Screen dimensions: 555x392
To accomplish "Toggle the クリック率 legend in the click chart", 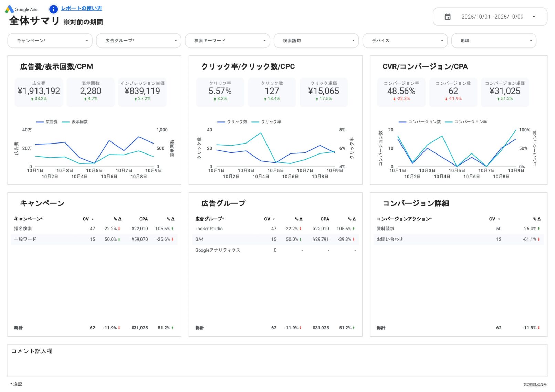I will click(x=271, y=121).
